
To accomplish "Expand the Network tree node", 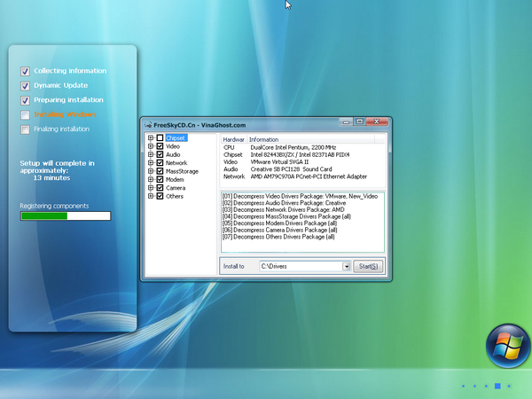I will coord(151,163).
